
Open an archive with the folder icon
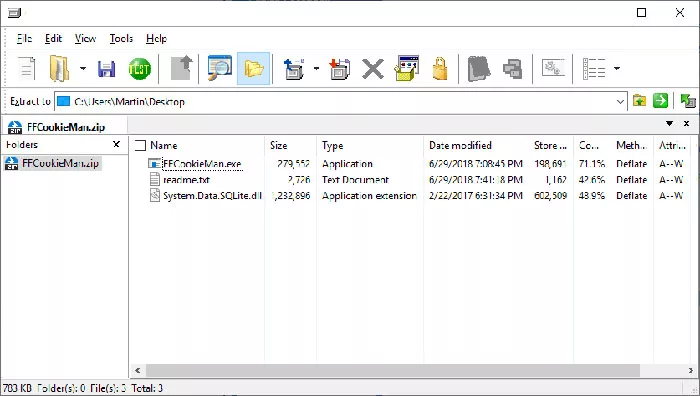[59, 69]
